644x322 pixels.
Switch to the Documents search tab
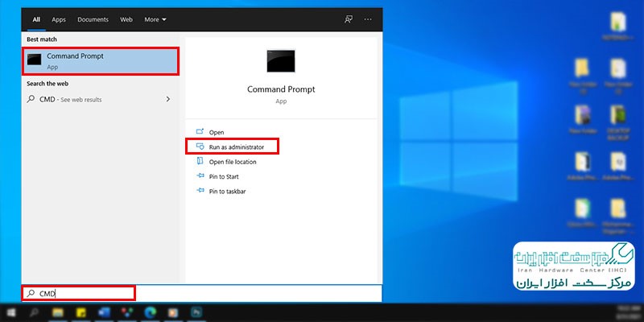(x=93, y=19)
